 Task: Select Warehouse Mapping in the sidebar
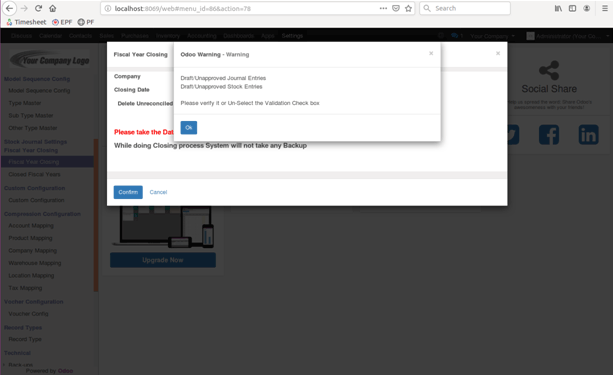tap(35, 264)
